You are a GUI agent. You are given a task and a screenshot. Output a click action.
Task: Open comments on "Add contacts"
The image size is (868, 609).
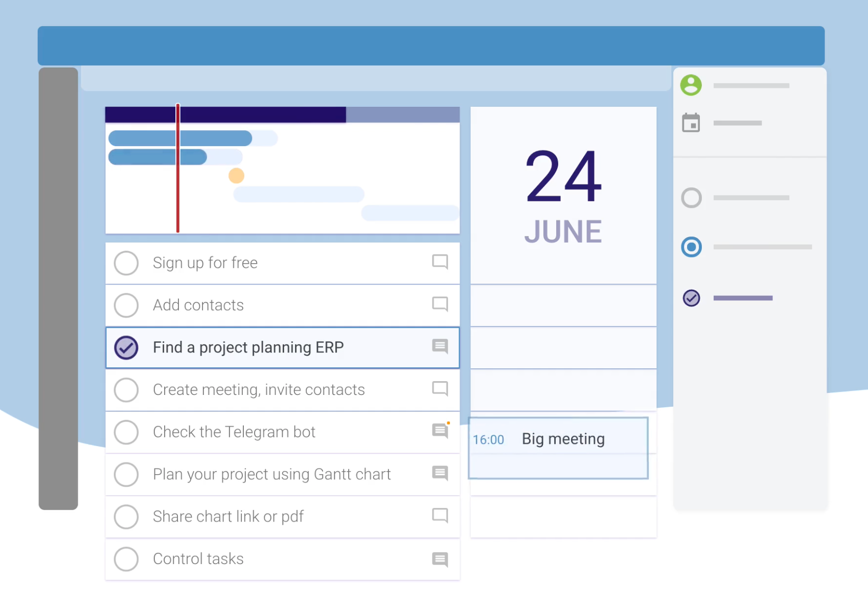[440, 305]
